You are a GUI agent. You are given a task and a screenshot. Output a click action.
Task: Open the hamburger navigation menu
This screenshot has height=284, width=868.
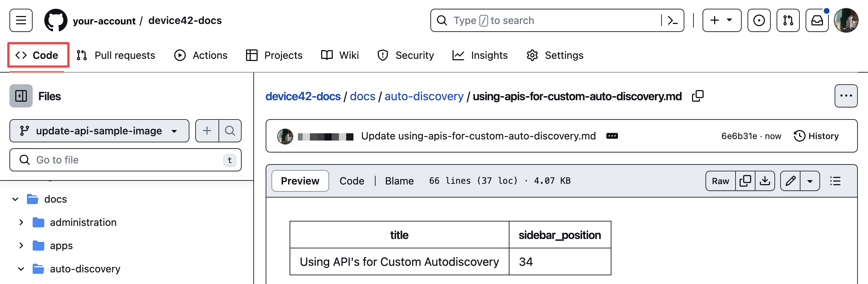coord(21,20)
